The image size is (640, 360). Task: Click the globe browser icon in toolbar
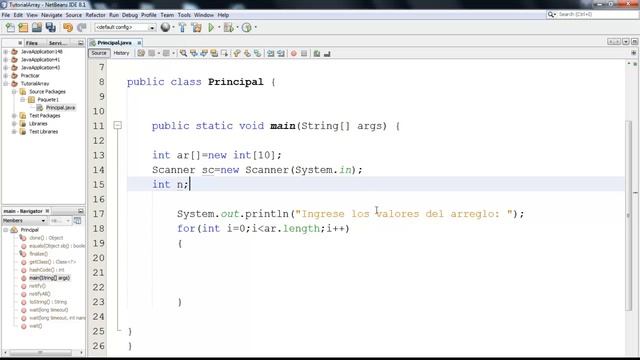click(x=165, y=27)
